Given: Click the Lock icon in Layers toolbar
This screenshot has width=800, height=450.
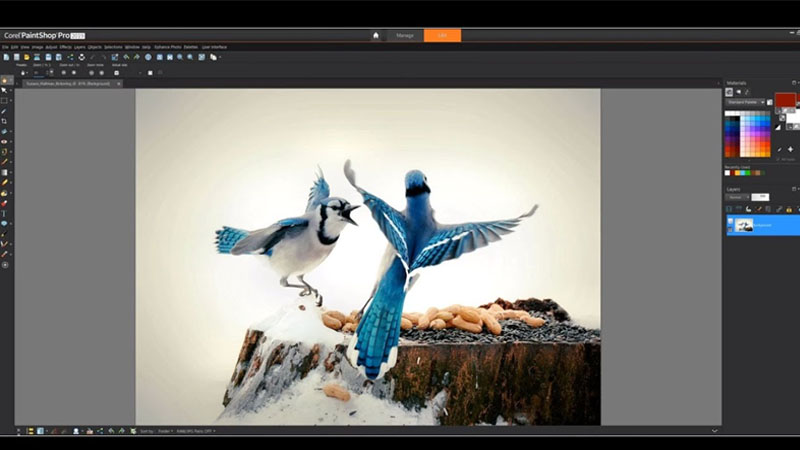Looking at the screenshot, I should pos(789,209).
